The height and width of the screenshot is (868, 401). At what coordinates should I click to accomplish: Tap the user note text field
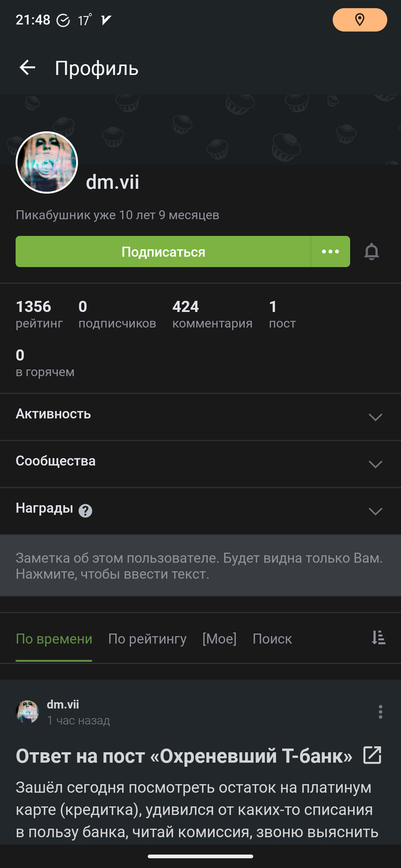coord(199,565)
